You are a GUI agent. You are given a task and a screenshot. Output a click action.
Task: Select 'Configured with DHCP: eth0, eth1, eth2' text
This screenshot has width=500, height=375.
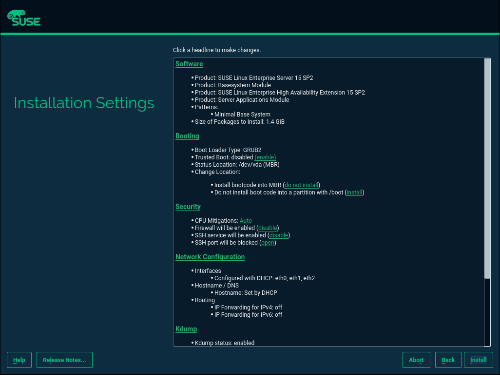(265, 278)
